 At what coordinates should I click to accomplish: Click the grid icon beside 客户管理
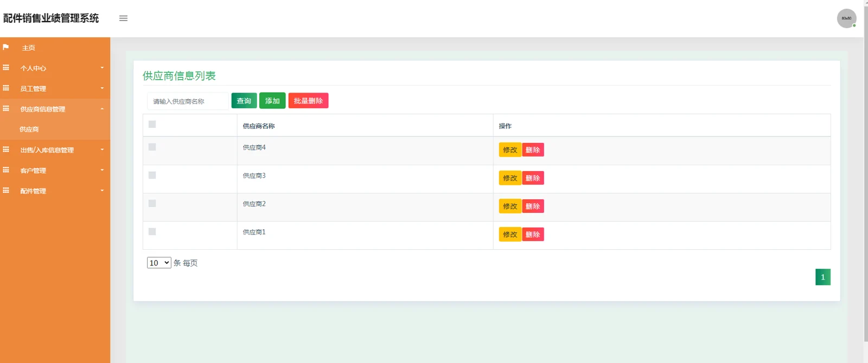point(6,170)
